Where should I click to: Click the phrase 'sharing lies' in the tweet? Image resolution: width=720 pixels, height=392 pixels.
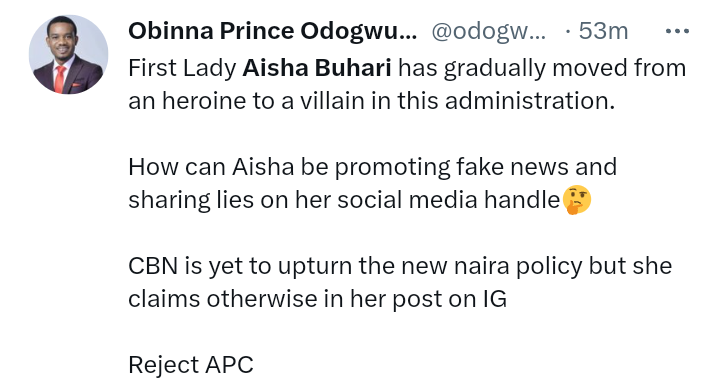point(191,200)
